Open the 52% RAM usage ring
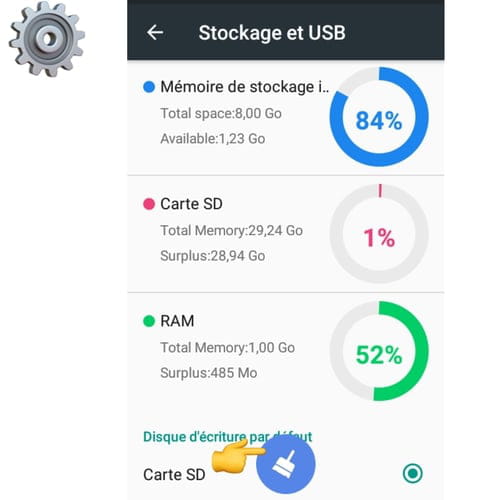 [x=379, y=351]
